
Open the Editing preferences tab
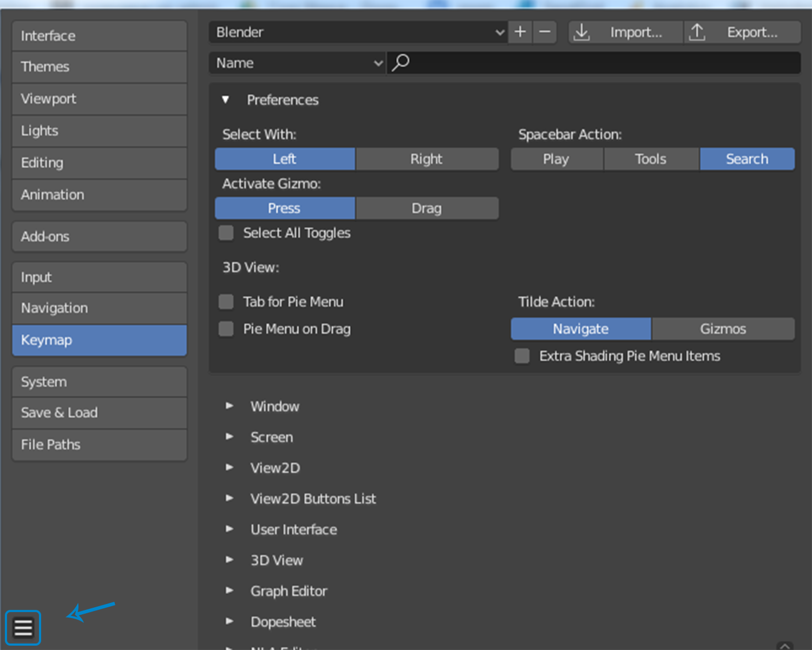pos(100,163)
